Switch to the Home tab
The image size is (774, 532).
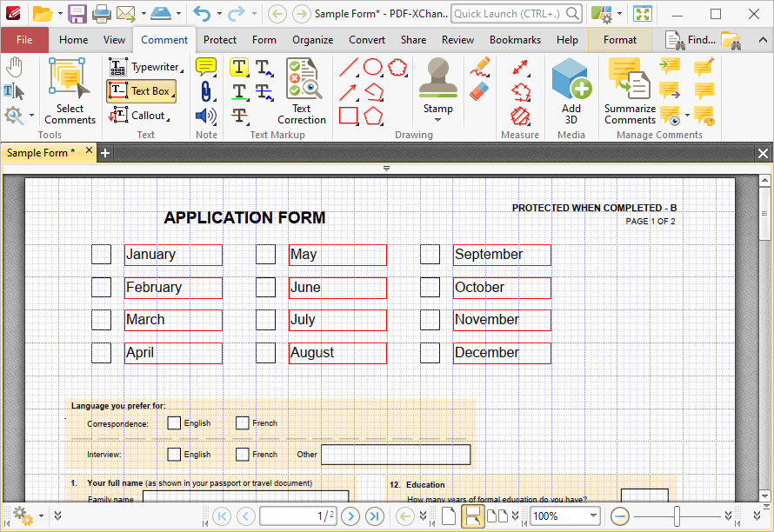(74, 40)
